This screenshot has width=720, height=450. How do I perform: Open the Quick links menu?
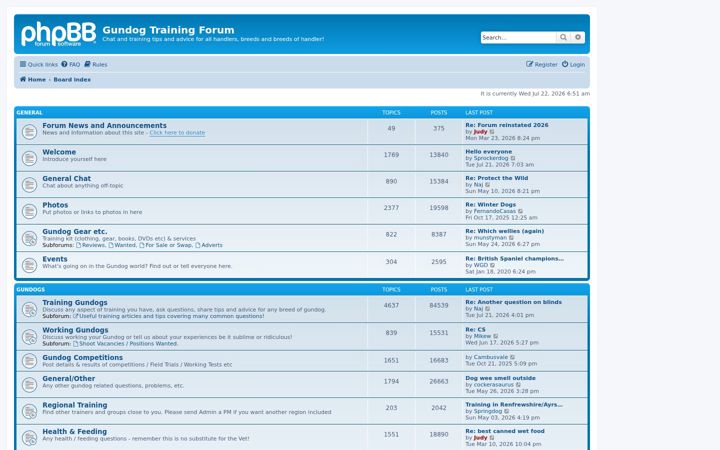[39, 65]
